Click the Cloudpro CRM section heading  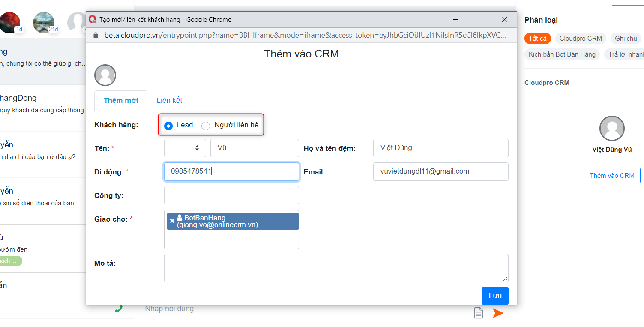pos(547,83)
